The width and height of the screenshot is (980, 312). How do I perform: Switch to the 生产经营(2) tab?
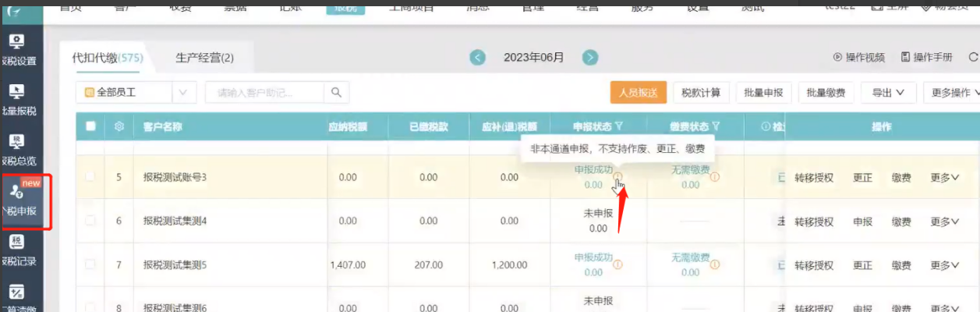coord(204,58)
